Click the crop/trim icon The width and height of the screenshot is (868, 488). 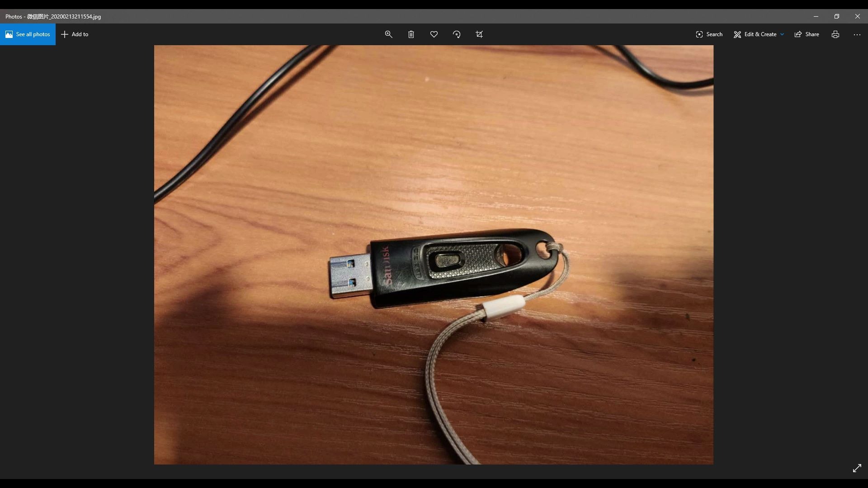pos(479,34)
